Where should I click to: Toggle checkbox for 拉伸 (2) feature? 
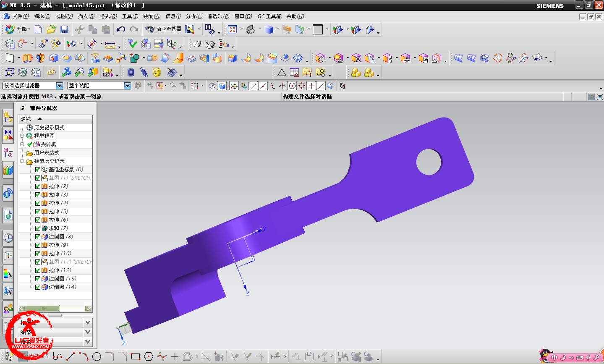(x=38, y=186)
